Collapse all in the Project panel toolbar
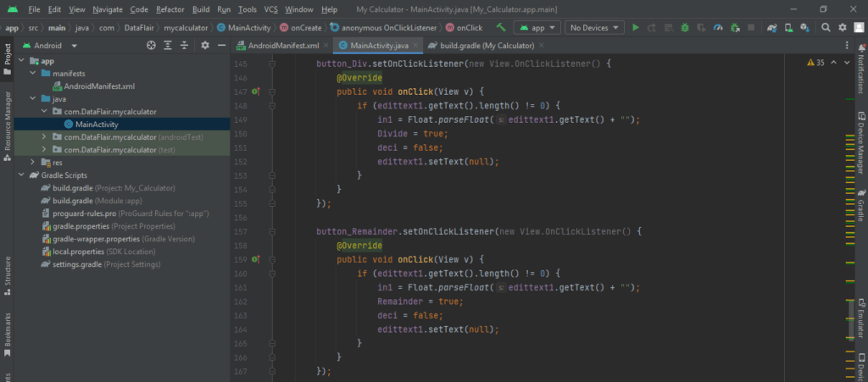Image resolution: width=868 pixels, height=382 pixels. point(183,46)
